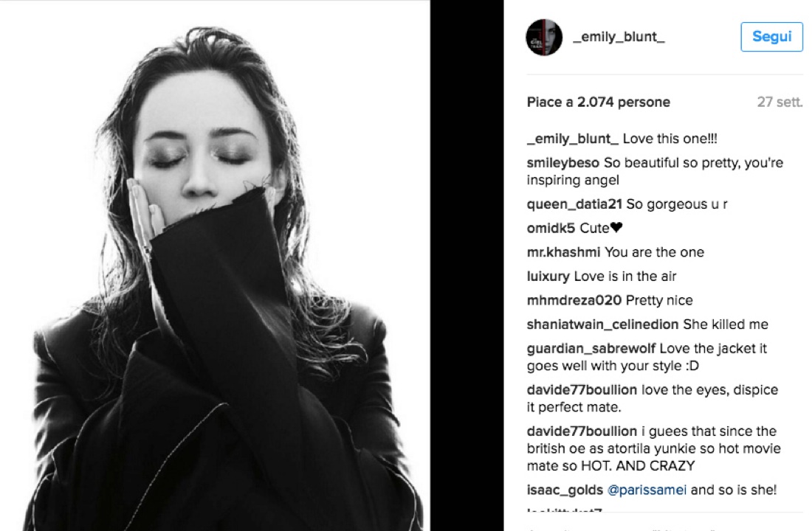Visit shaniatwain_celinedion profile
The width and height of the screenshot is (812, 531).
(x=603, y=324)
